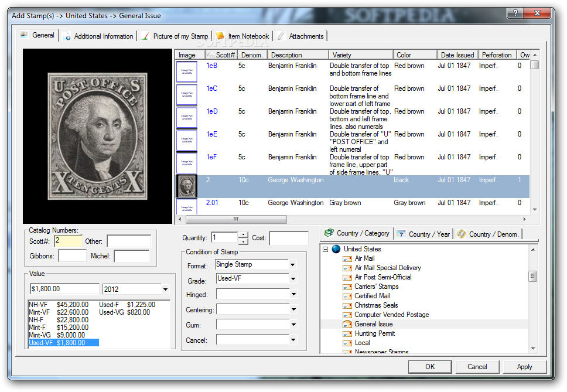The height and width of the screenshot is (392, 567).
Task: Click the Computer Vended Postage envelope icon
Action: click(347, 315)
